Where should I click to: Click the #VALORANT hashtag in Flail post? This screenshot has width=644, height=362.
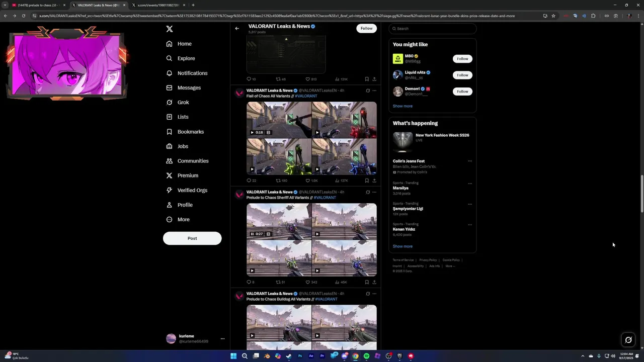(306, 96)
